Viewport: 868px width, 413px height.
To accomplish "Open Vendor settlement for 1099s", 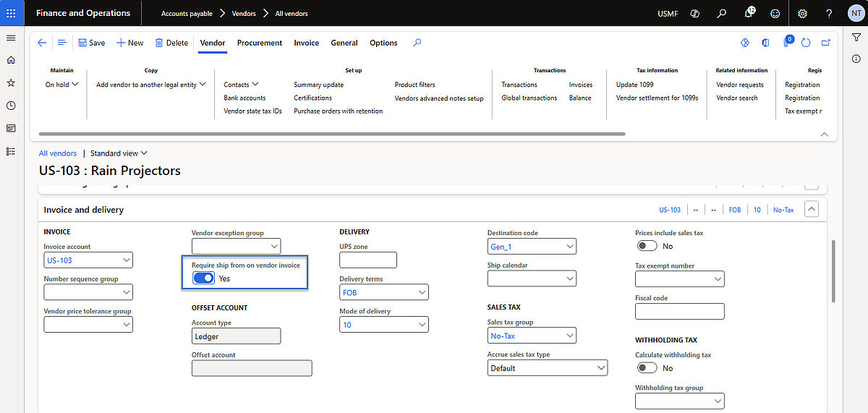I will pos(657,98).
